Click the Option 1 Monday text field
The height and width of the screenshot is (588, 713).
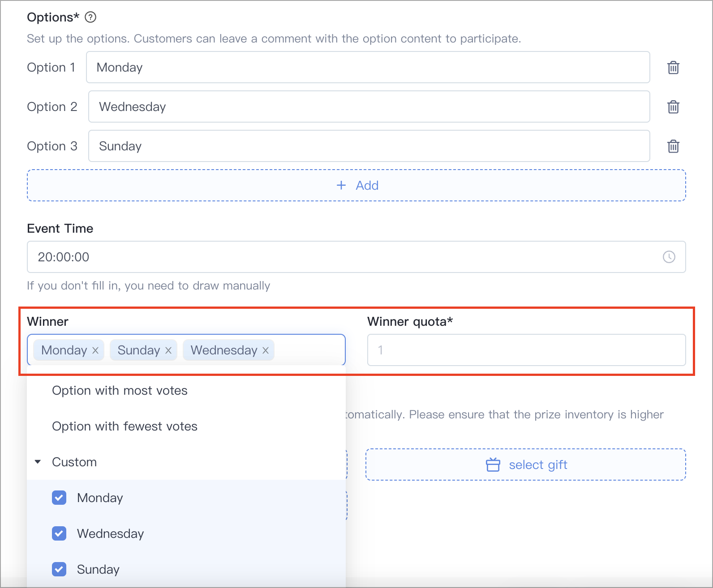[x=368, y=67]
